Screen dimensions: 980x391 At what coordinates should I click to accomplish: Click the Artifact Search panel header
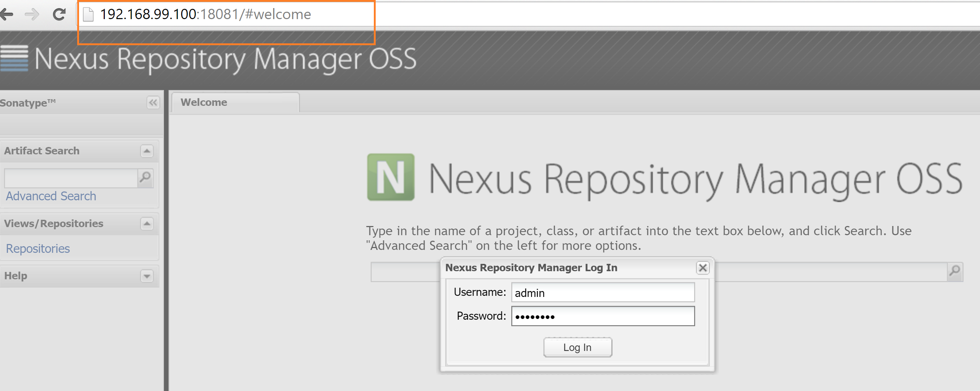[x=79, y=151]
